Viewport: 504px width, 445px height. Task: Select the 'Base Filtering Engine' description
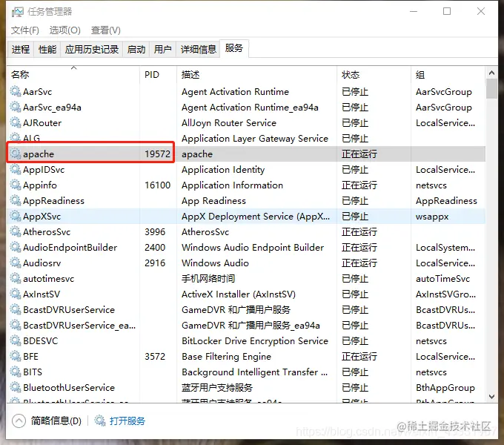tap(226, 356)
